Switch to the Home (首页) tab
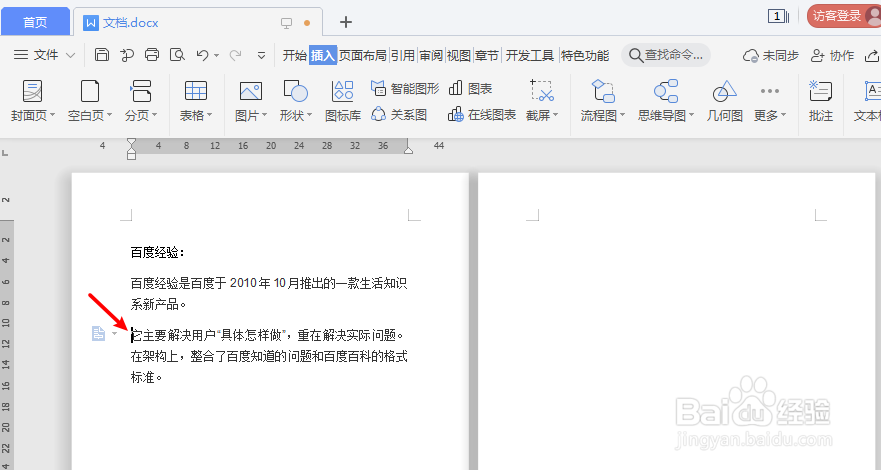The height and width of the screenshot is (470, 881). pos(35,22)
